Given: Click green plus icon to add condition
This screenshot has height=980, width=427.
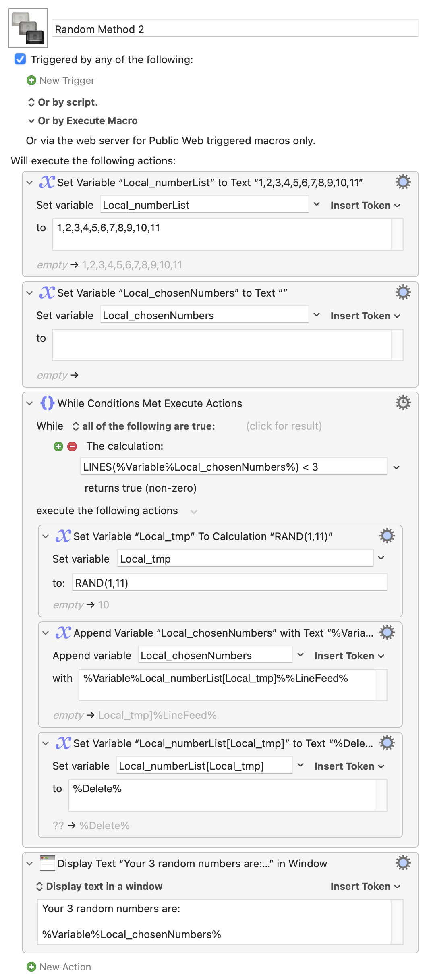Looking at the screenshot, I should coord(58,446).
